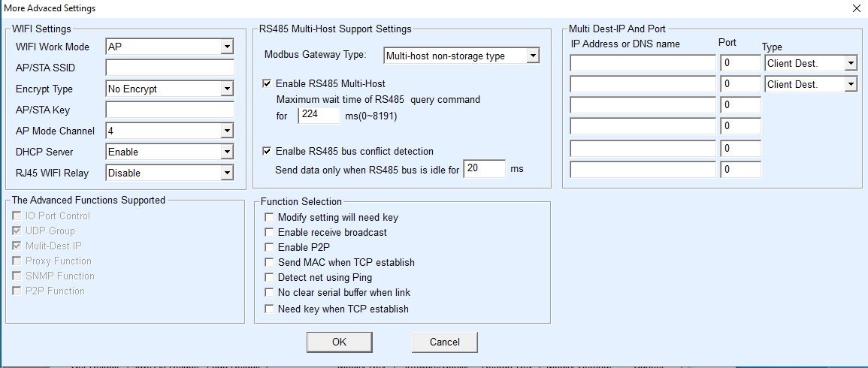Screen dimensions: 868x368
Task: Tick the Enable P2P checkbox
Action: (x=269, y=247)
